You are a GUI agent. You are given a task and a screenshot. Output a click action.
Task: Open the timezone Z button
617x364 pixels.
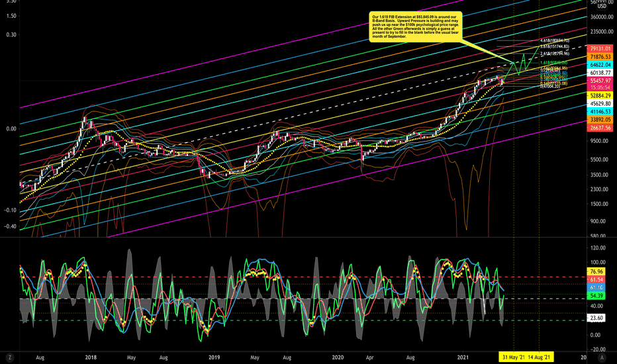pos(9,357)
